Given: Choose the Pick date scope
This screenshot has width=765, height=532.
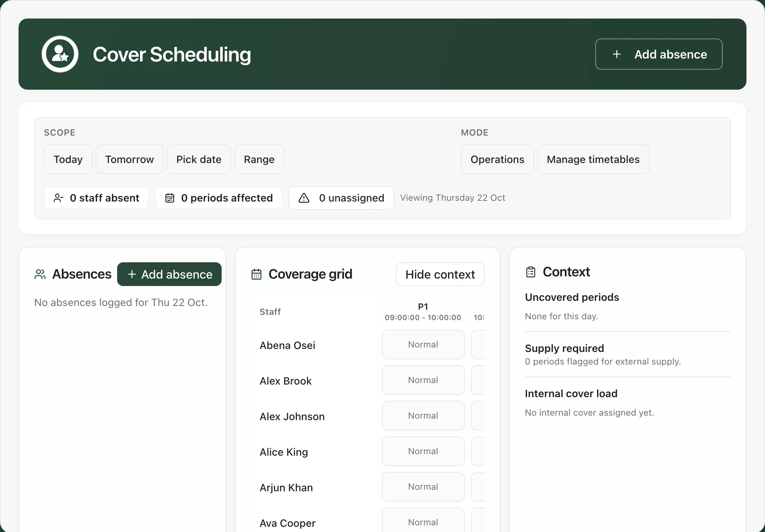Looking at the screenshot, I should point(199,159).
